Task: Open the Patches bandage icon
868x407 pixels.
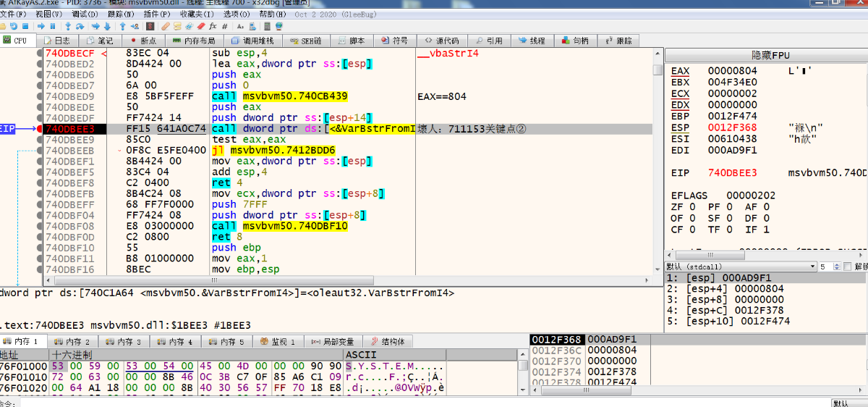Action: (166, 26)
